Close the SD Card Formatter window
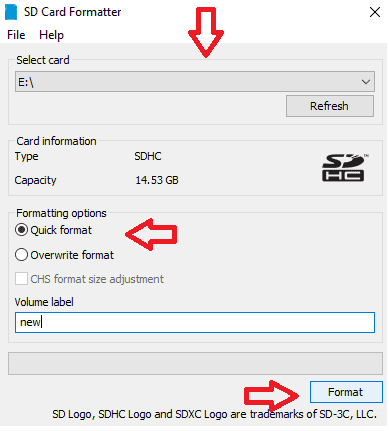Screen dimensions: 389x431 pos(375,12)
